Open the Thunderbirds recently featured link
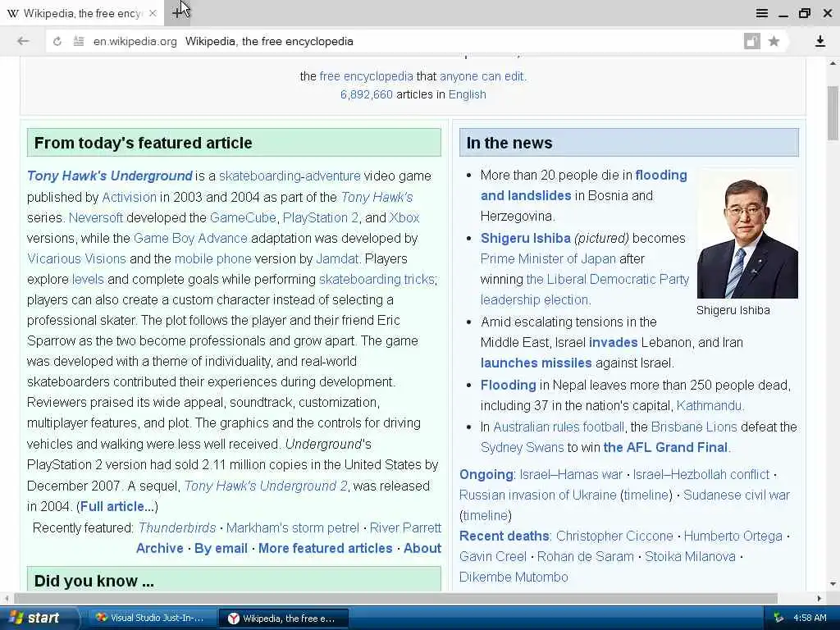840x630 pixels. (x=177, y=527)
